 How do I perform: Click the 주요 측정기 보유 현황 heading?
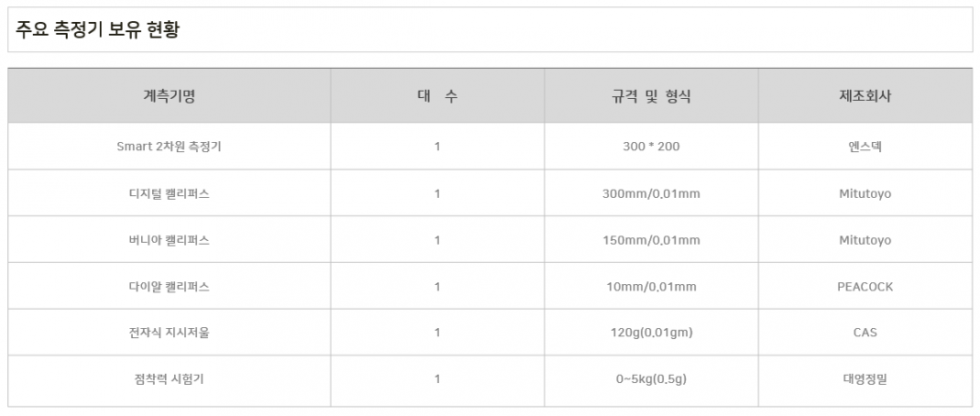click(97, 29)
